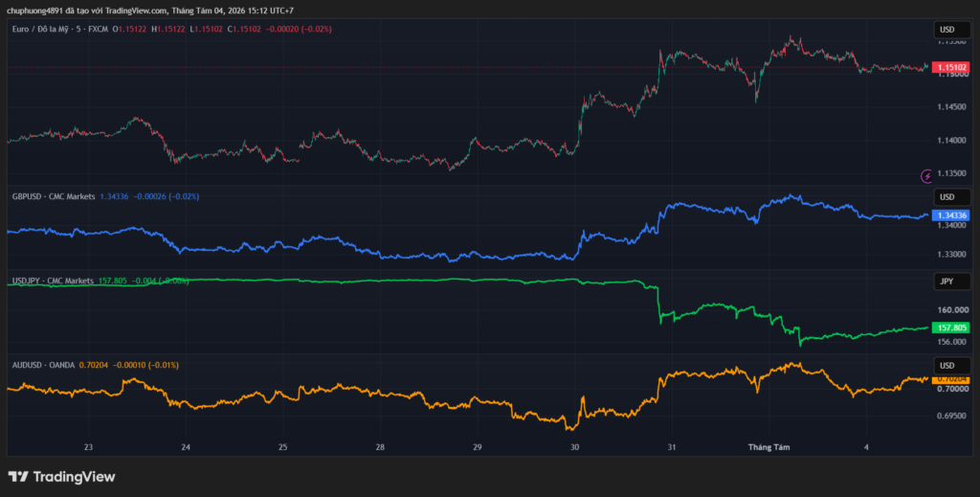Screen dimensions: 980x497
Task: Select the USDJPY · CMC Markets legend
Action: coord(53,282)
